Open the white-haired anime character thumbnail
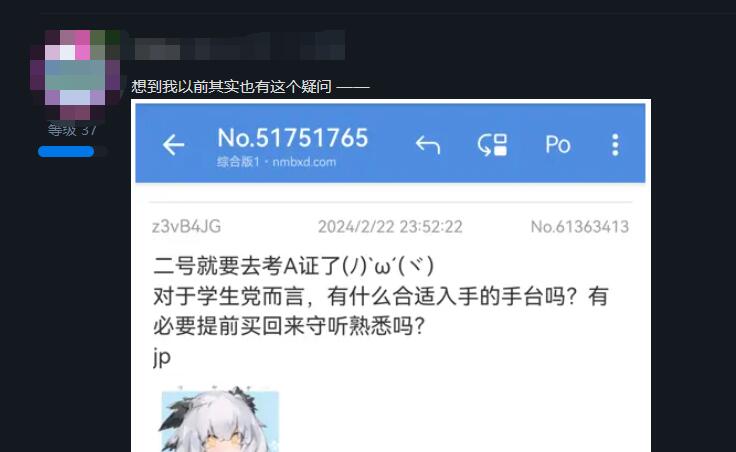Viewport: 736px width, 452px height. point(220,419)
